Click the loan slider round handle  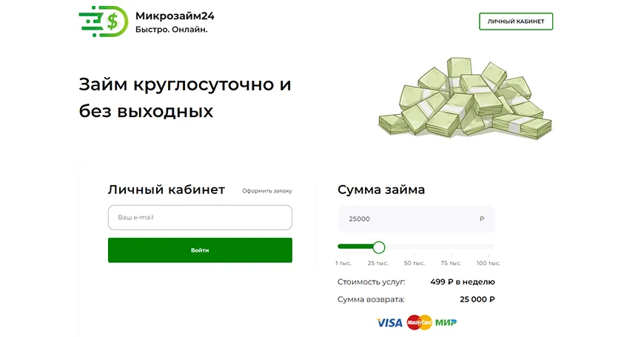[x=379, y=247]
